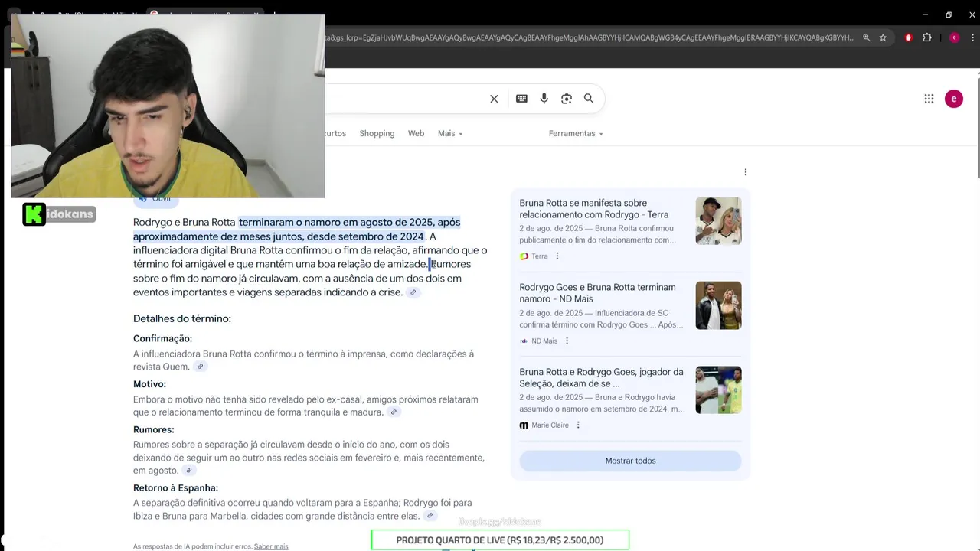Click the source link icon after 'revista Quem'
Screen dimensions: 980x551
click(201, 367)
